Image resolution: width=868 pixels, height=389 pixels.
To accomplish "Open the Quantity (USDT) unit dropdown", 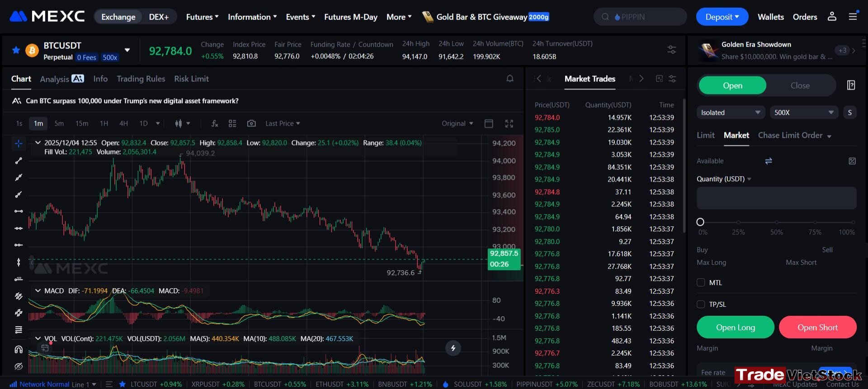I will [x=724, y=179].
